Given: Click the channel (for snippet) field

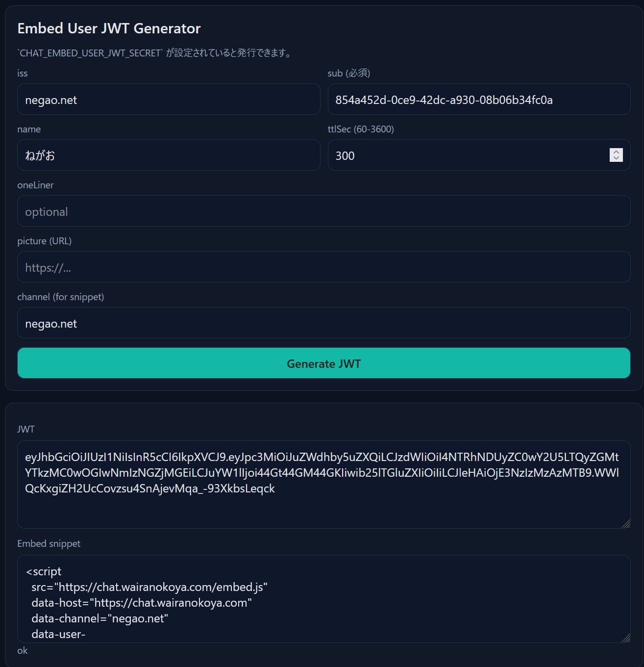Looking at the screenshot, I should point(323,323).
